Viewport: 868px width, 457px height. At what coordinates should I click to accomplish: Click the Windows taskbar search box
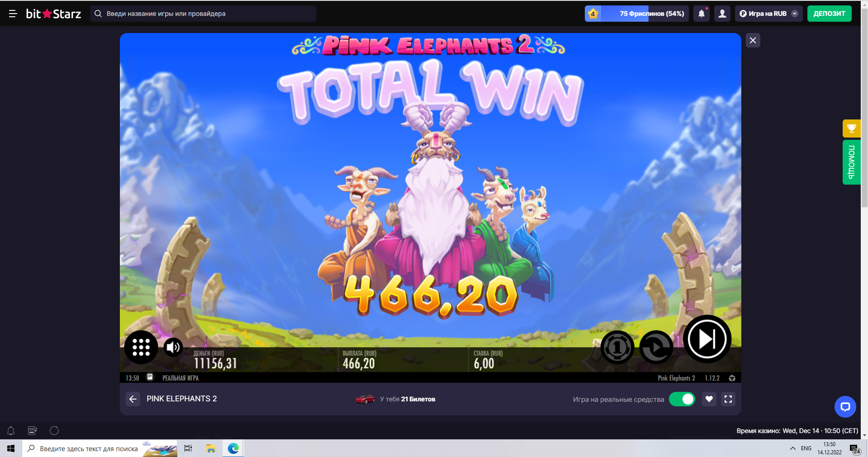[x=100, y=448]
